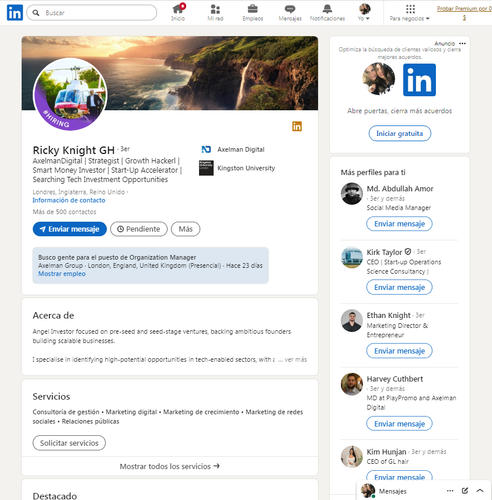Open Ricky Knight's profile photo
The width and height of the screenshot is (492, 500).
pos(70,94)
